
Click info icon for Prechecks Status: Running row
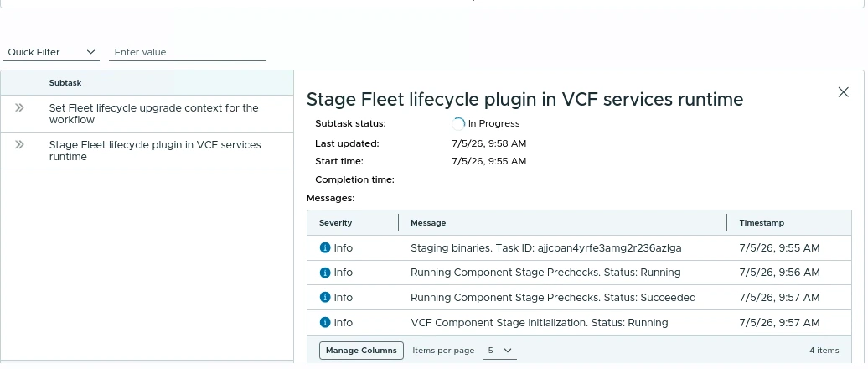325,273
